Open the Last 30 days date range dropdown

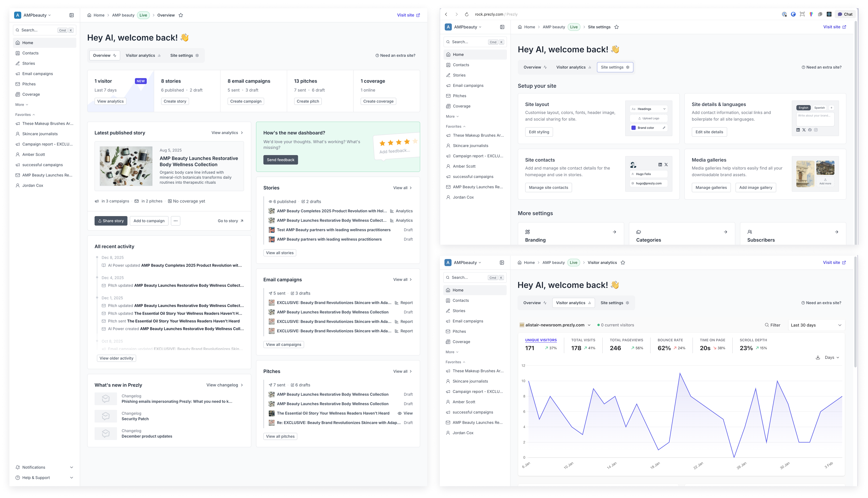click(x=816, y=325)
